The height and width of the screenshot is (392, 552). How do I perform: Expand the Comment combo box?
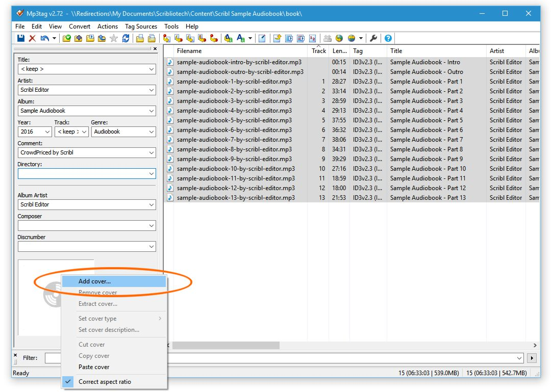point(152,153)
